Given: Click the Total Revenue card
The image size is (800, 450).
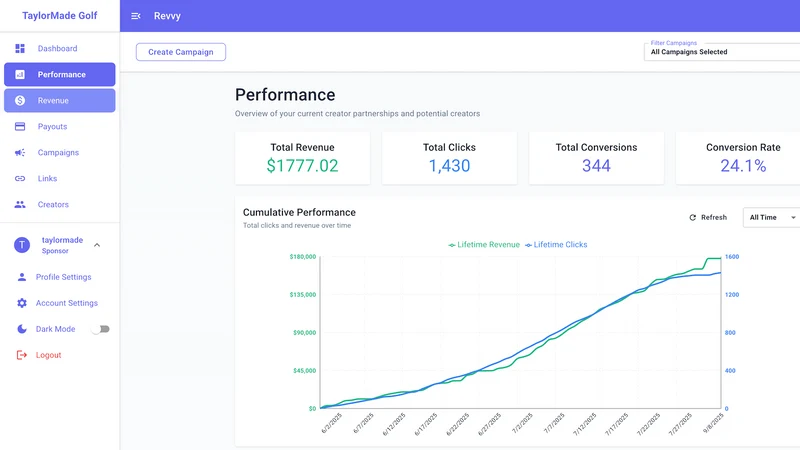Looking at the screenshot, I should 303,158.
